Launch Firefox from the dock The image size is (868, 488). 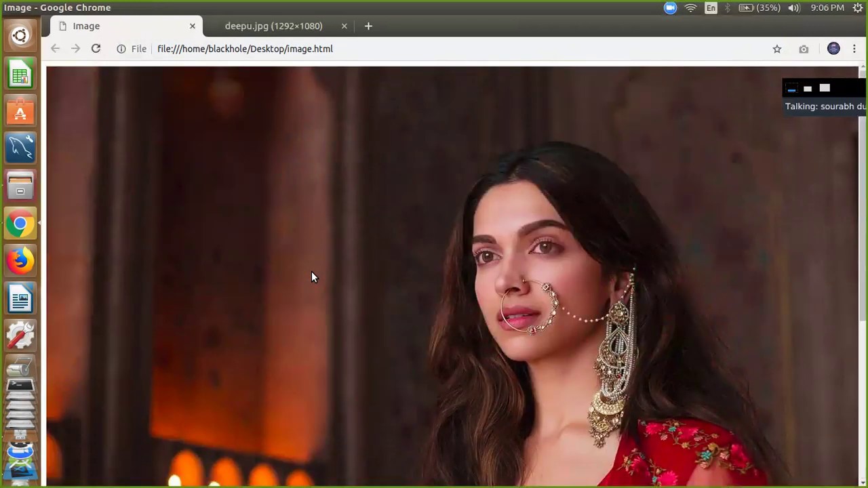pos(20,261)
